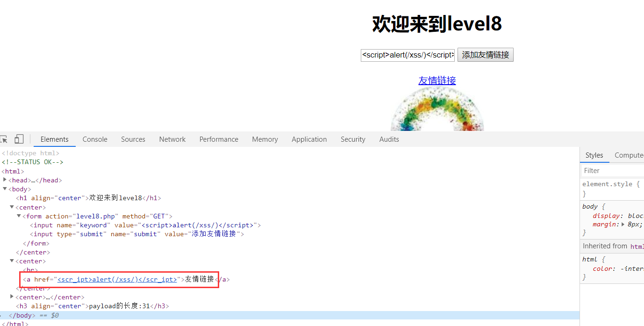Select the STATUS OK comment line
Image resolution: width=644 pixels, height=326 pixels.
pos(32,162)
